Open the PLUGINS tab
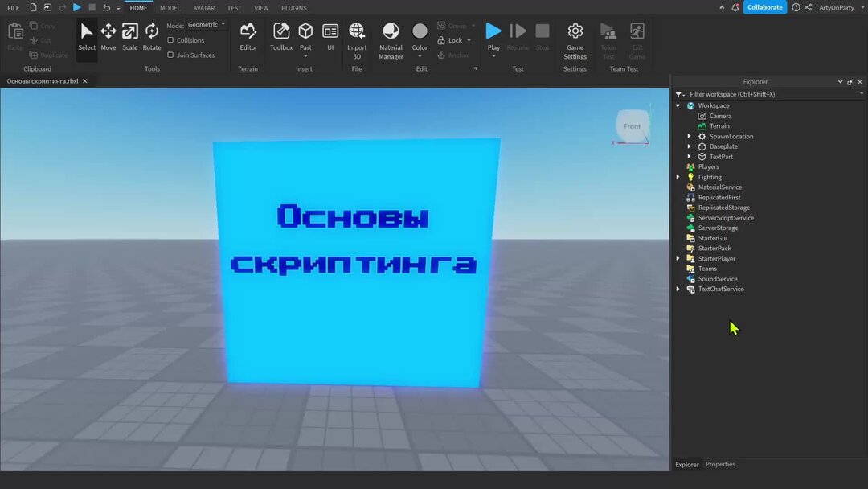This screenshot has width=868, height=489. (x=293, y=8)
